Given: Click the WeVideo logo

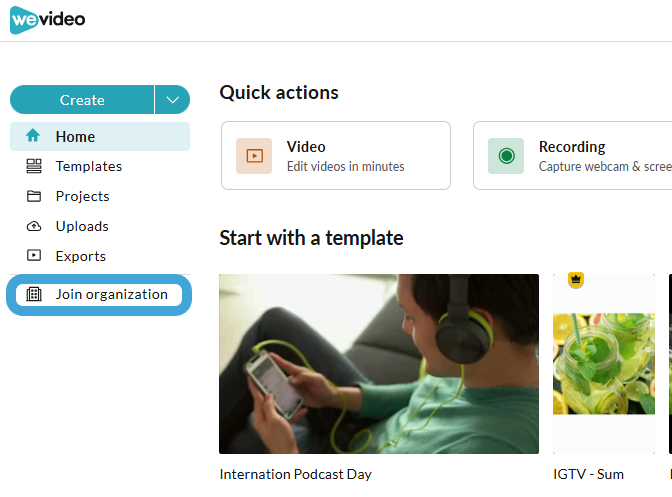Looking at the screenshot, I should tap(47, 20).
